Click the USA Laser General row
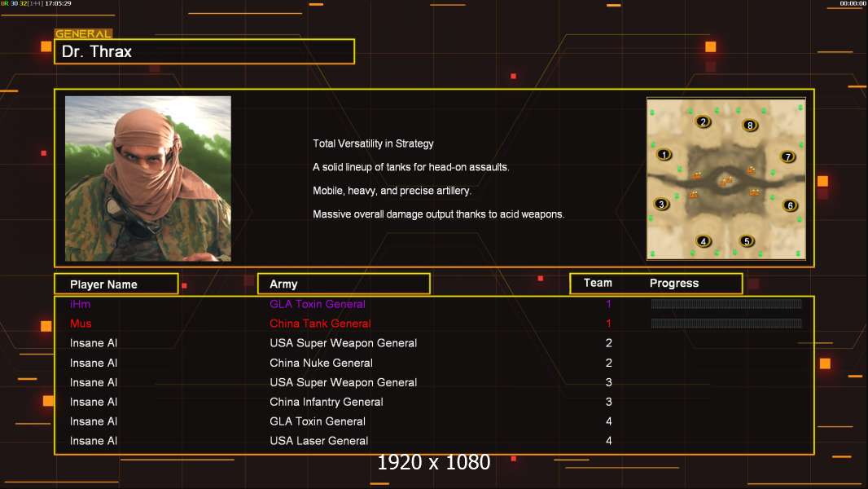This screenshot has width=868, height=489. tap(318, 441)
